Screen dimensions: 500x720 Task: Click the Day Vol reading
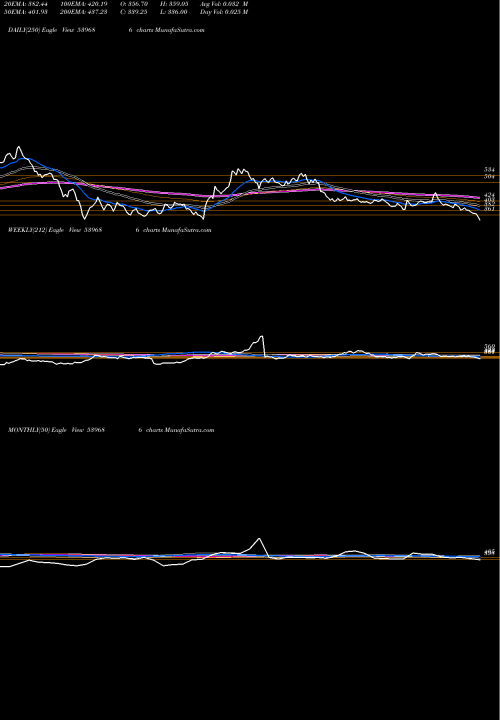tap(224, 12)
